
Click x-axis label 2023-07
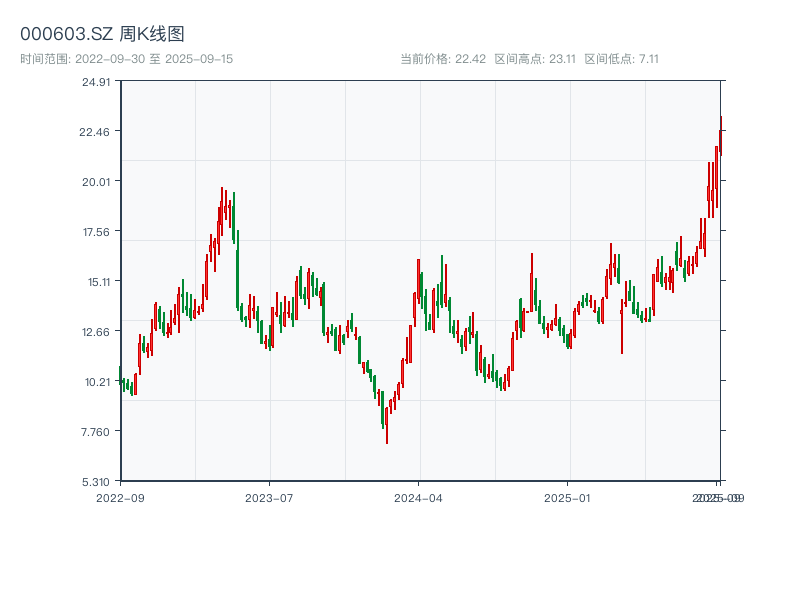coord(269,498)
